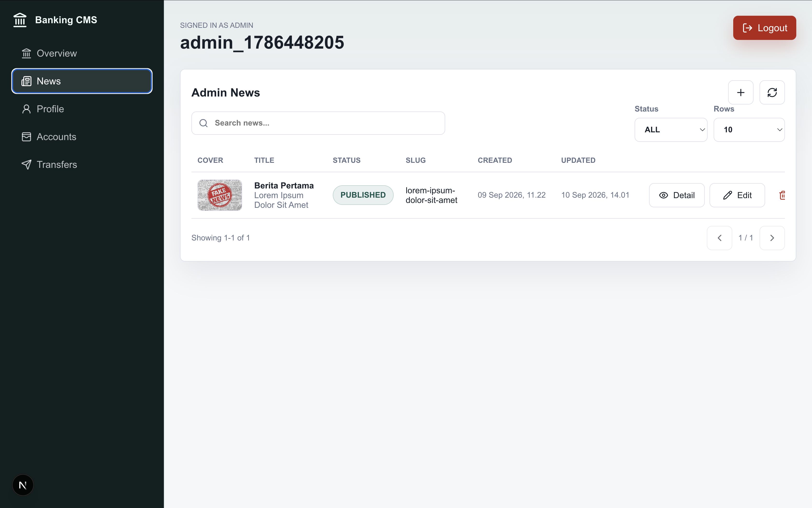Delete Berita Pertama using the trash icon

(x=782, y=195)
